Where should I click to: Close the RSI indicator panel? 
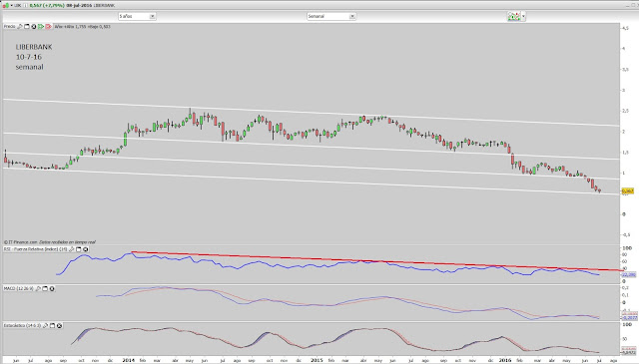click(86, 249)
